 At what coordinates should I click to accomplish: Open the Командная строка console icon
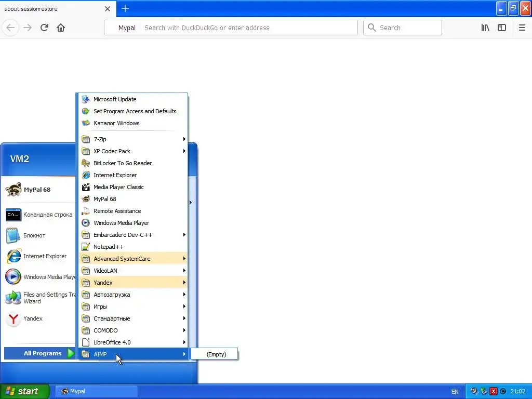[x=13, y=215]
